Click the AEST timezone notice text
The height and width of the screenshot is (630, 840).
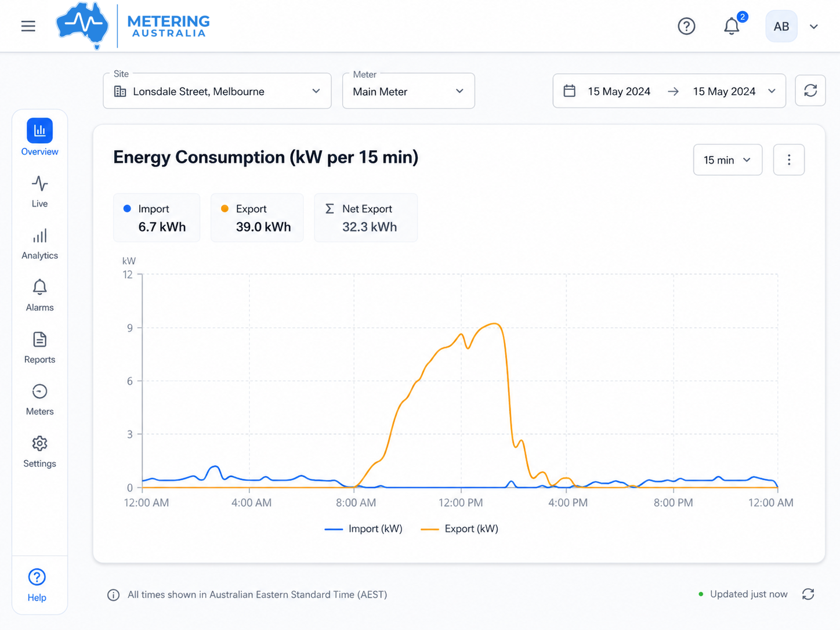pyautogui.click(x=257, y=595)
